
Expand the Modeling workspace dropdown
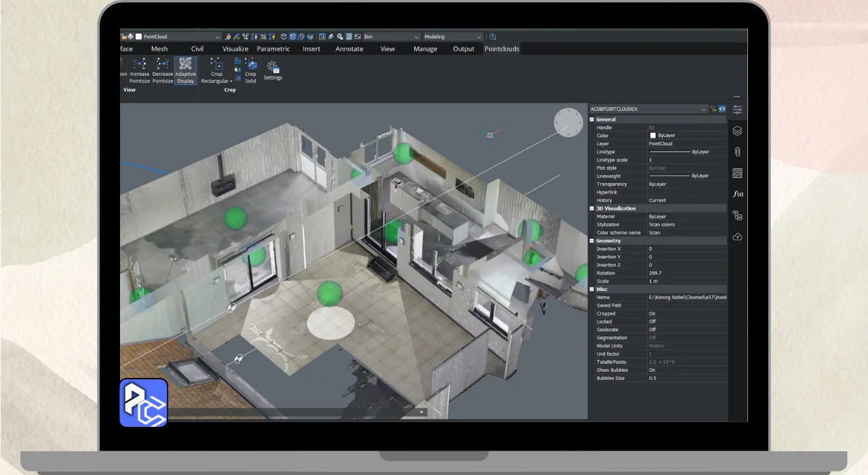(x=479, y=37)
